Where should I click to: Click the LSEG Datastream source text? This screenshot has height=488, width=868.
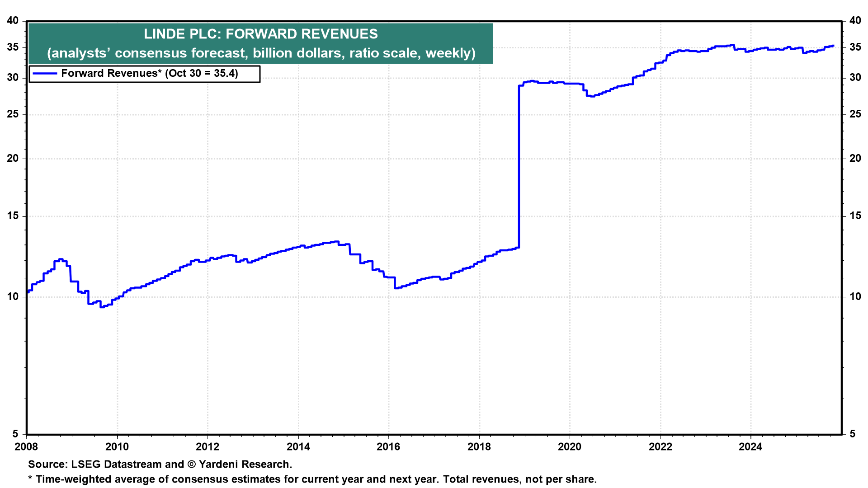(160, 465)
